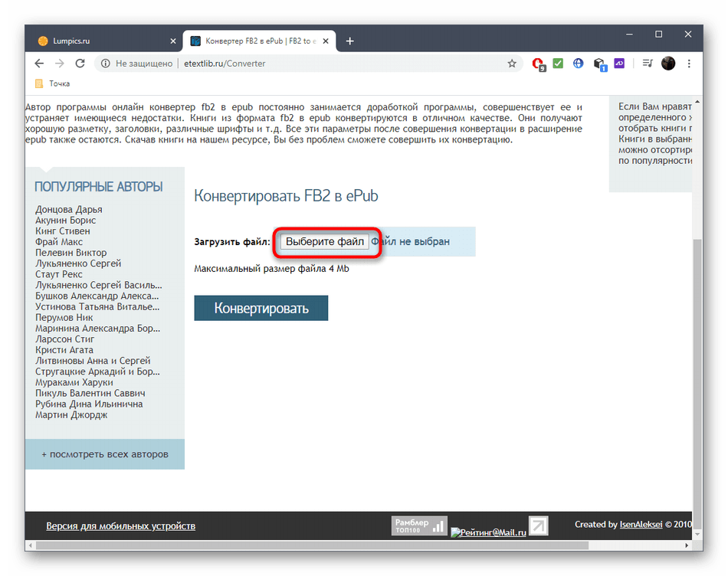Open author Стаут Рекс
The image size is (728, 576).
(x=58, y=274)
